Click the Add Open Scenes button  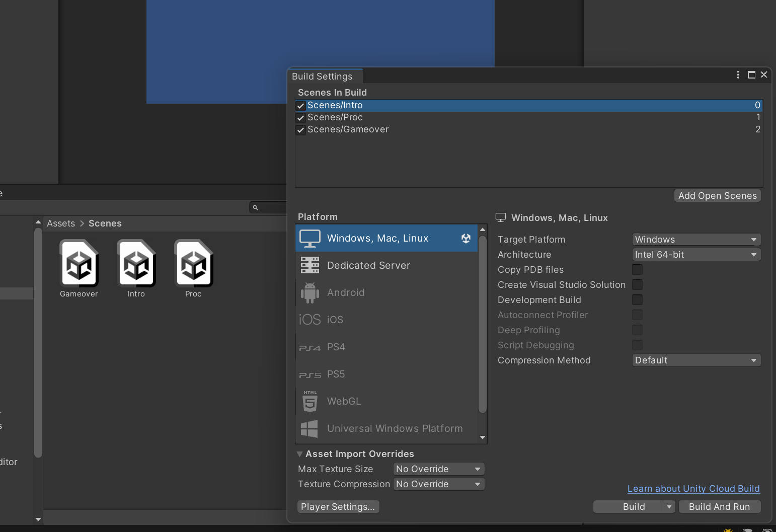[x=718, y=196]
